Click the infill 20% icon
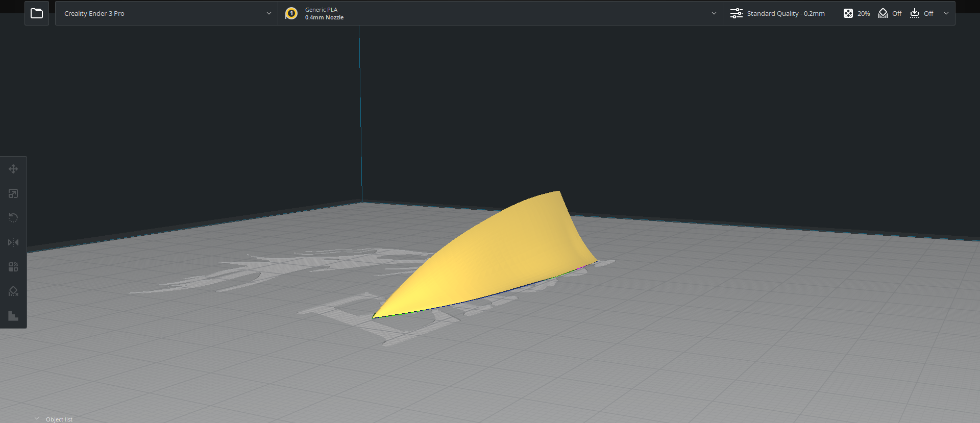This screenshot has height=423, width=980. 848,13
